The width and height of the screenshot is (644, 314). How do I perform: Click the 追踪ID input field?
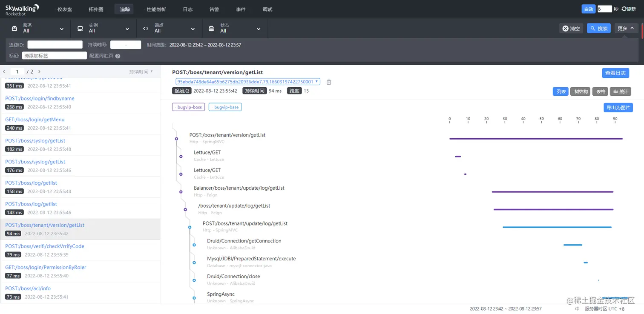coord(55,45)
